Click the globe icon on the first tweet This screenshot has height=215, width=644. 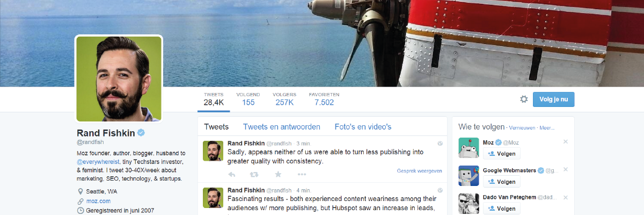pos(440,144)
